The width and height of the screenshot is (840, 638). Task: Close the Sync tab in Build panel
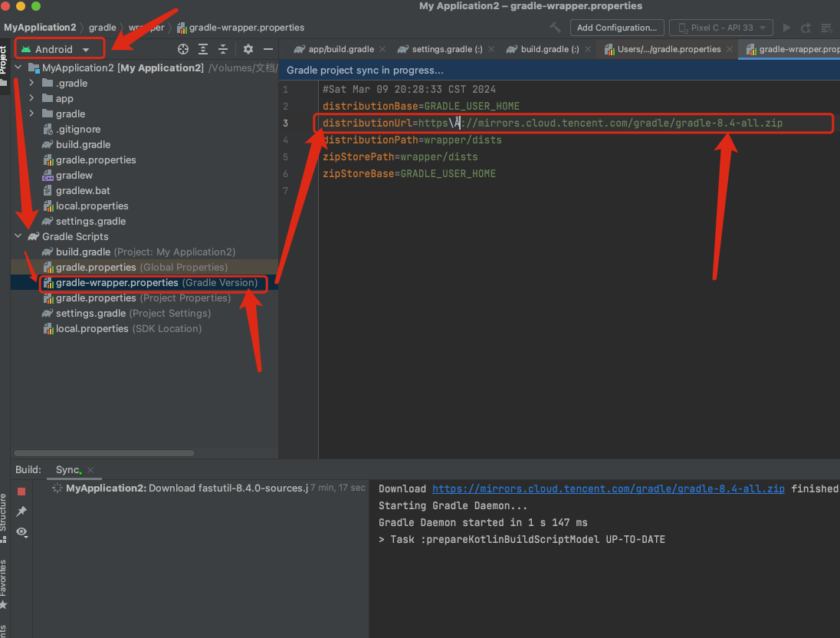point(90,470)
